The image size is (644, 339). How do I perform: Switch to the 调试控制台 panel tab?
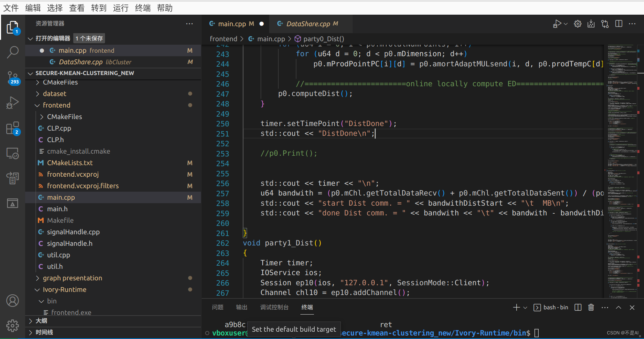pos(274,307)
